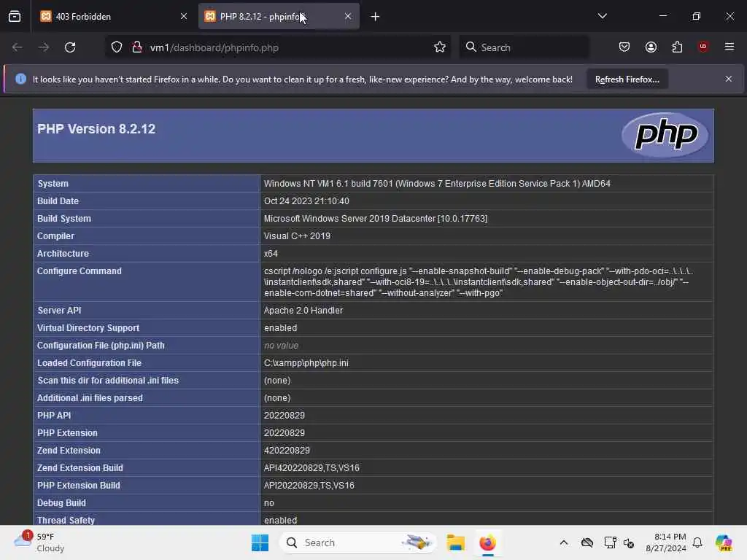747x560 pixels.
Task: Select the 'no value' configuration path cell
Action: click(281, 345)
